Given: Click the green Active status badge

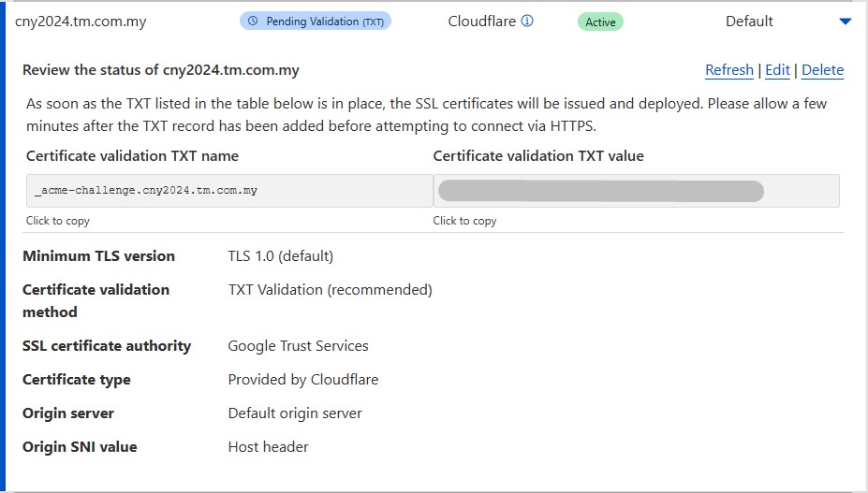Looking at the screenshot, I should pyautogui.click(x=600, y=22).
